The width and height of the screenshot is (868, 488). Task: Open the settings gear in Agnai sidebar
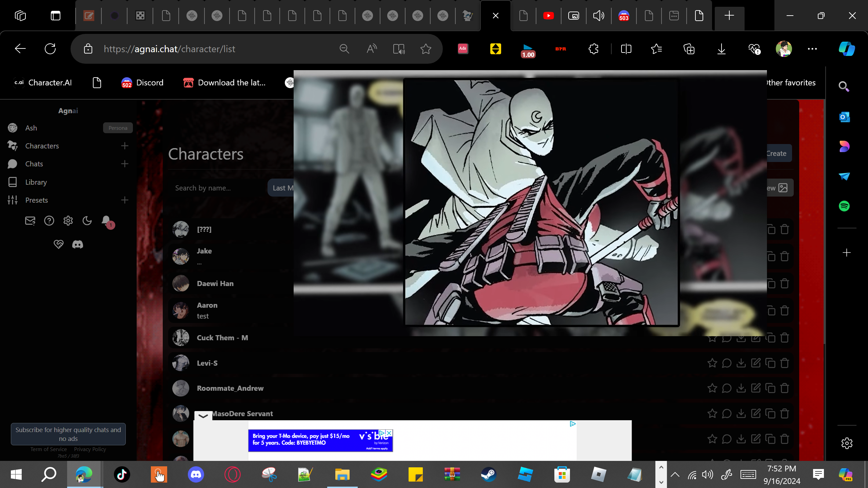click(x=68, y=221)
